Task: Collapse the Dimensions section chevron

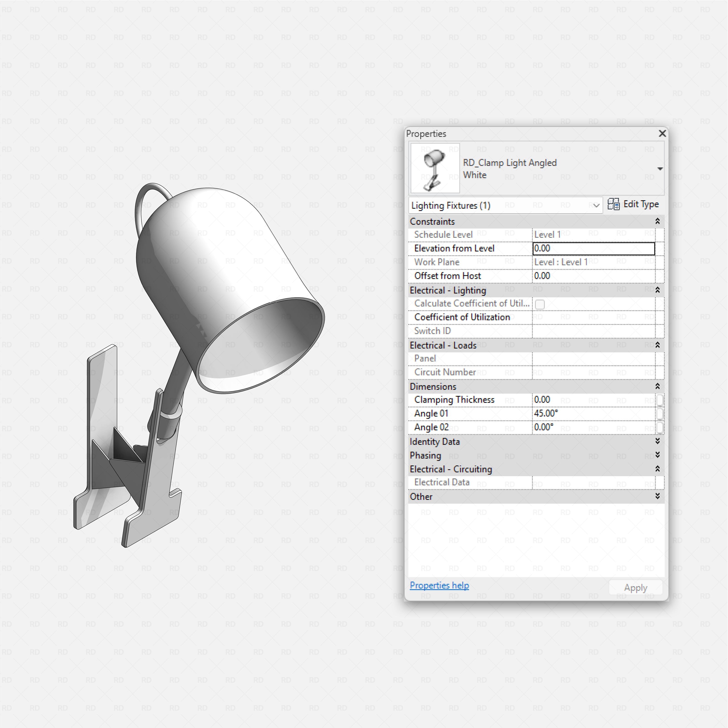Action: 657,386
